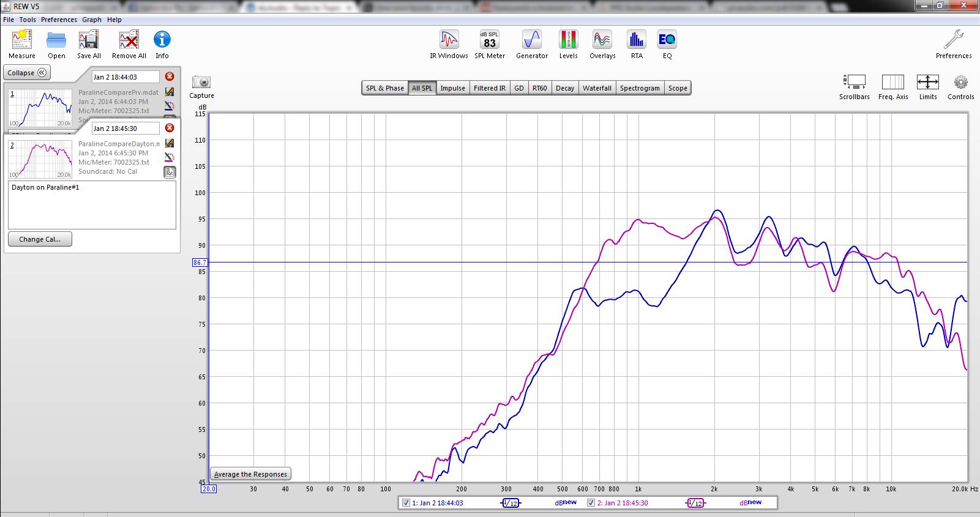980x517 pixels.
Task: Open the Help menu
Action: (x=114, y=20)
